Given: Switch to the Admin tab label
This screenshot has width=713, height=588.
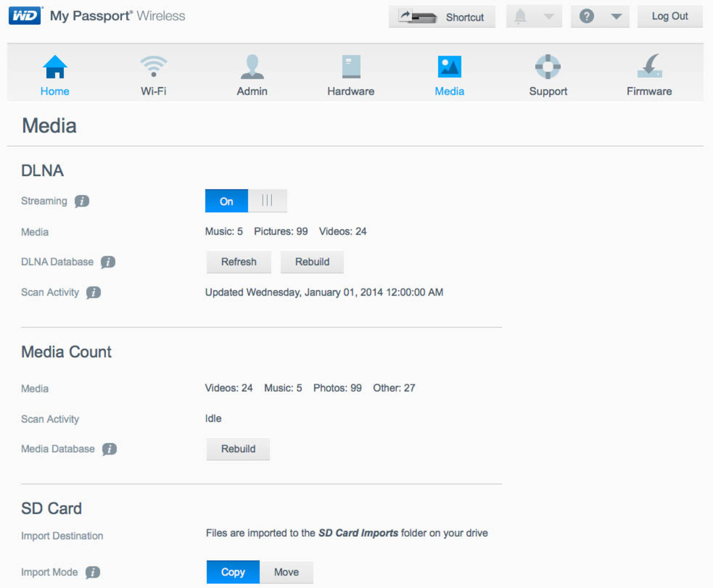Looking at the screenshot, I should (x=252, y=91).
